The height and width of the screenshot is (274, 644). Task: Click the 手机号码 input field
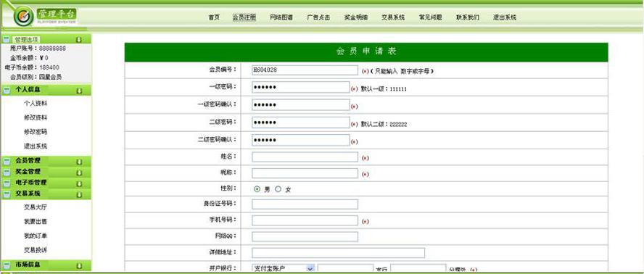pos(305,220)
